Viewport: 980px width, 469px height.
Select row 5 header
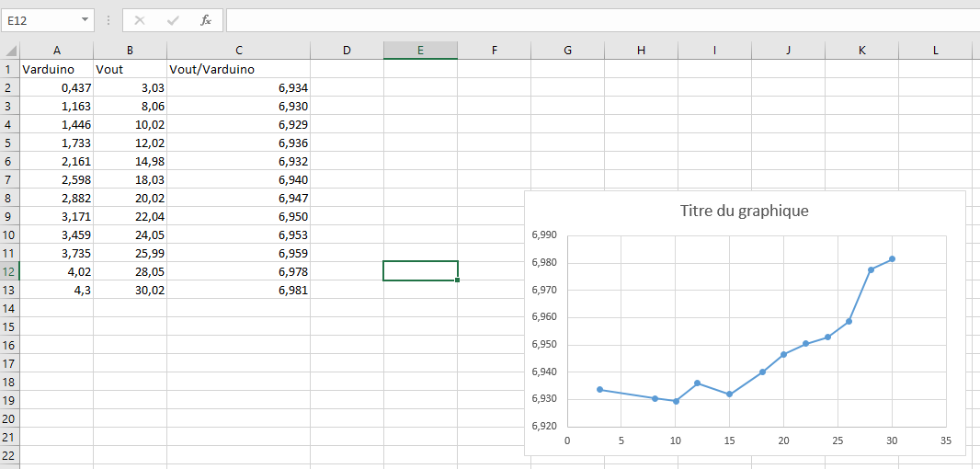pyautogui.click(x=11, y=143)
